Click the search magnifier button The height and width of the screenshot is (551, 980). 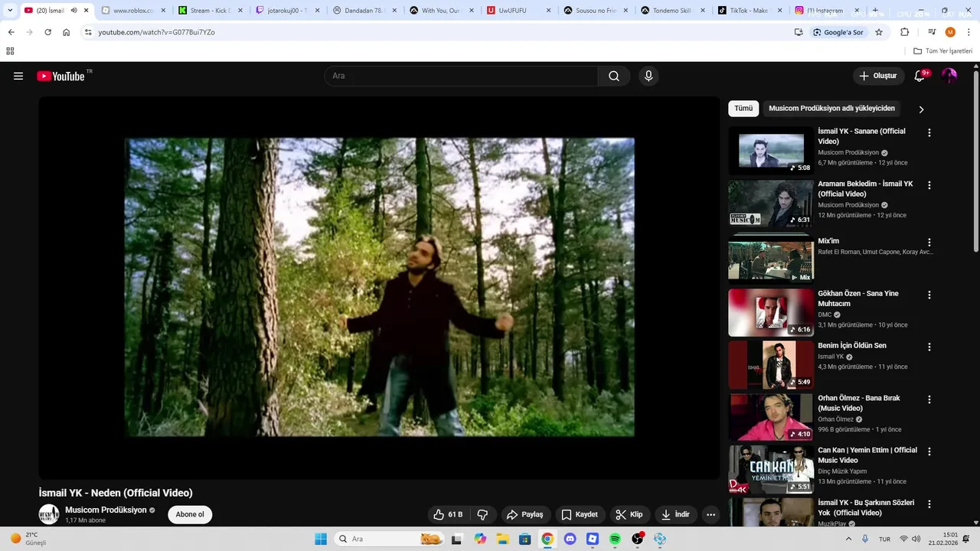click(x=614, y=76)
